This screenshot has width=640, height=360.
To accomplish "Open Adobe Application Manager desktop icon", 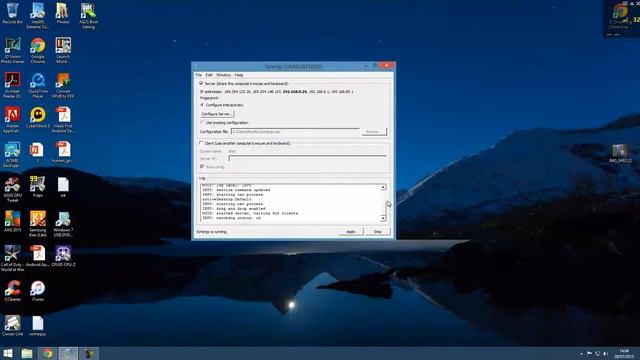I will [13, 120].
